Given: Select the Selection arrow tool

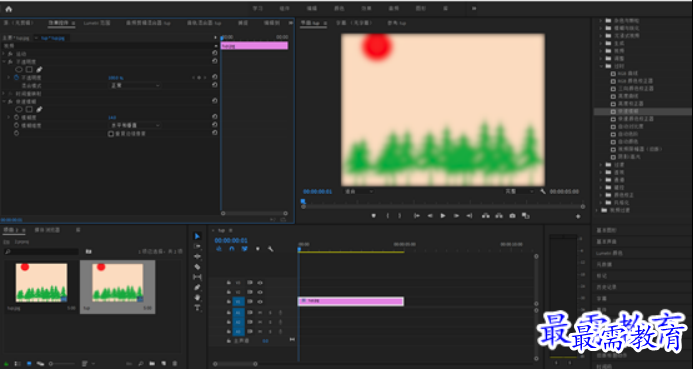Looking at the screenshot, I should click(197, 236).
